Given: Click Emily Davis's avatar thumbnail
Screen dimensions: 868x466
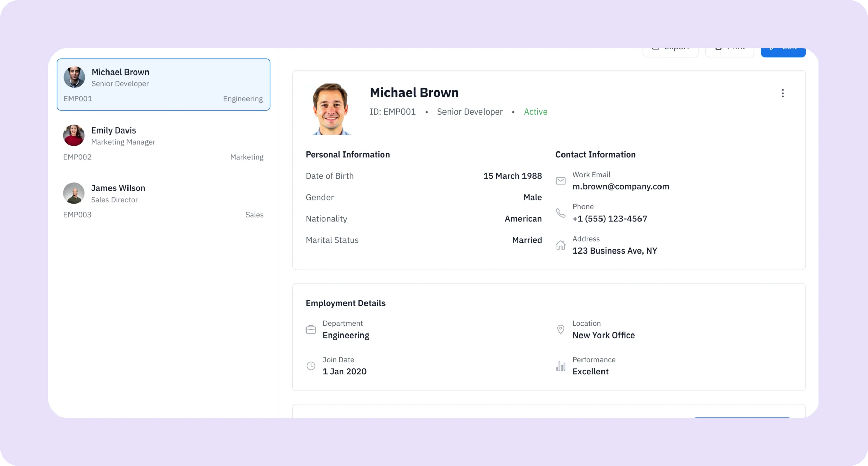Looking at the screenshot, I should coord(74,136).
